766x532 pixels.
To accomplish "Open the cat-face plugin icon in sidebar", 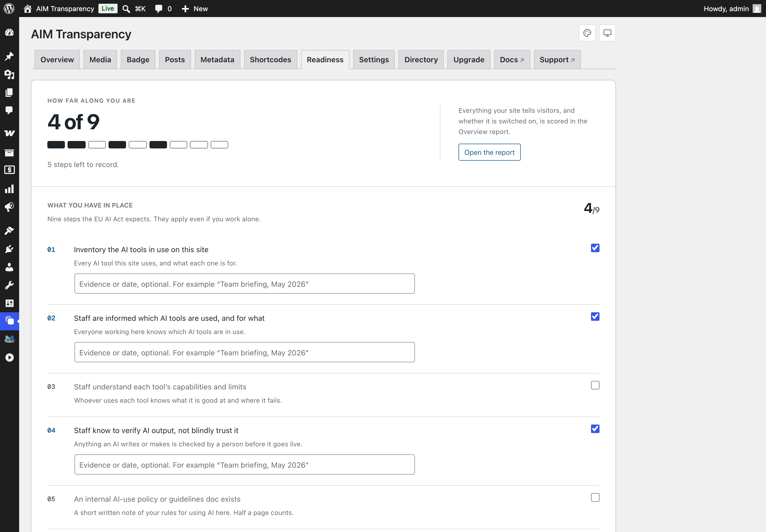I will tap(9, 339).
